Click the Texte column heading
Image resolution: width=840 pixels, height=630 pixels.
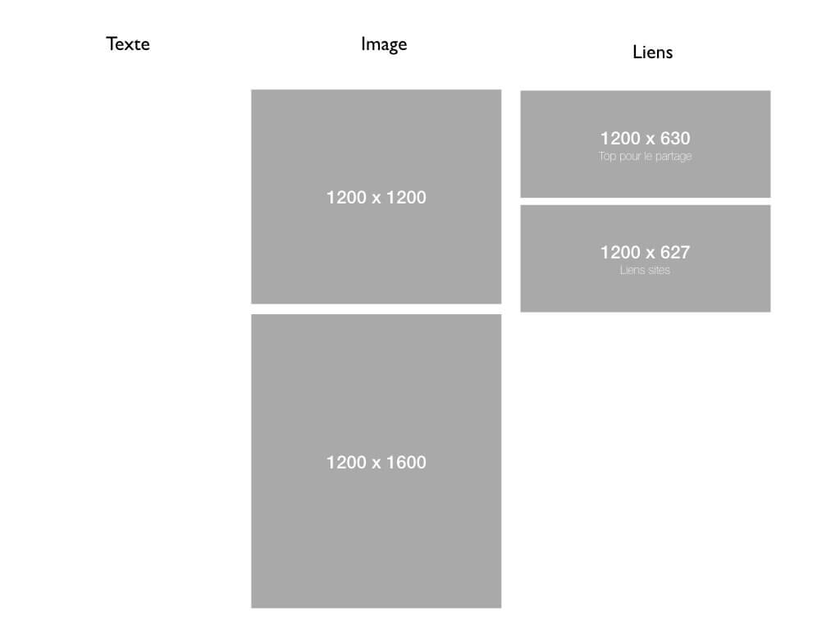(128, 43)
